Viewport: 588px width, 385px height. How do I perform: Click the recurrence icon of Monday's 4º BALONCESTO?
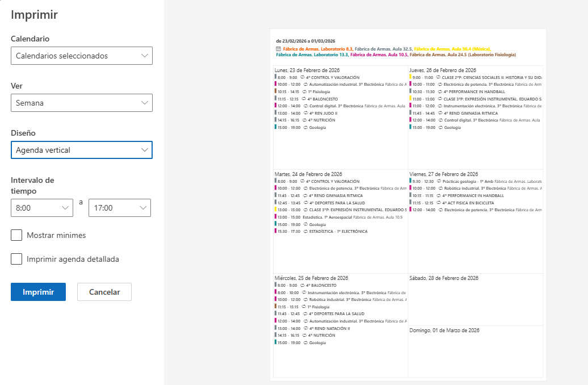(x=304, y=99)
